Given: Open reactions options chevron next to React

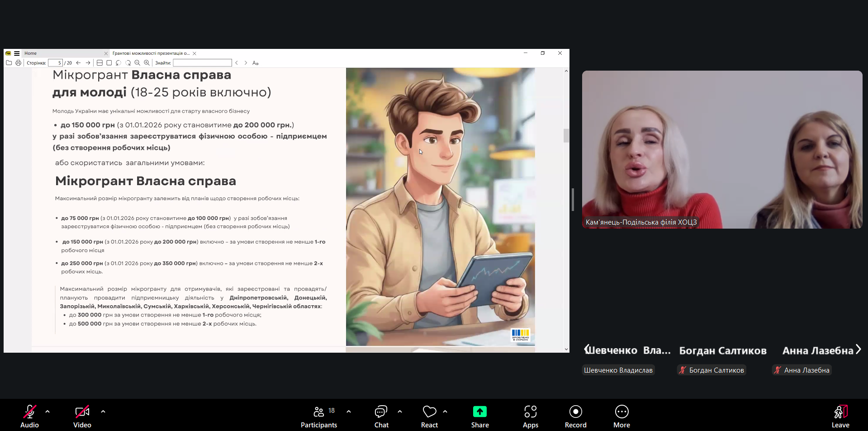Looking at the screenshot, I should click(445, 412).
